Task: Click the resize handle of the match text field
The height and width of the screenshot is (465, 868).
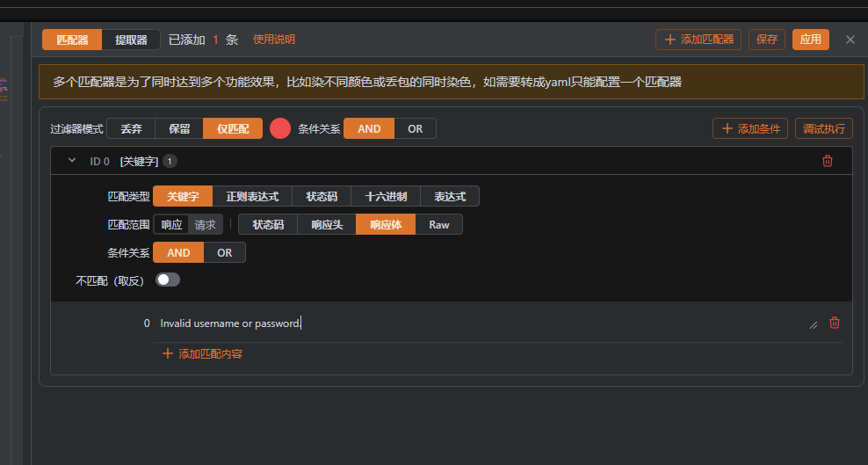Action: click(x=813, y=324)
